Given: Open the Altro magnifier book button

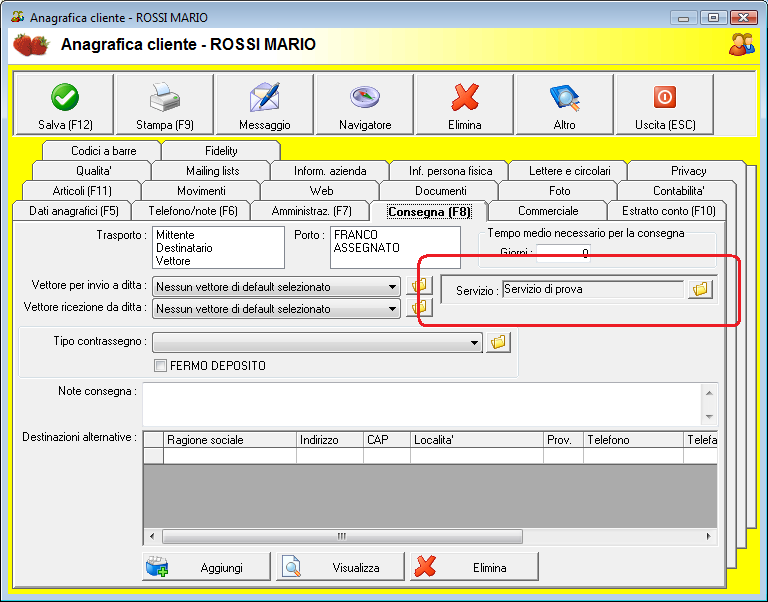Looking at the screenshot, I should pos(564,104).
